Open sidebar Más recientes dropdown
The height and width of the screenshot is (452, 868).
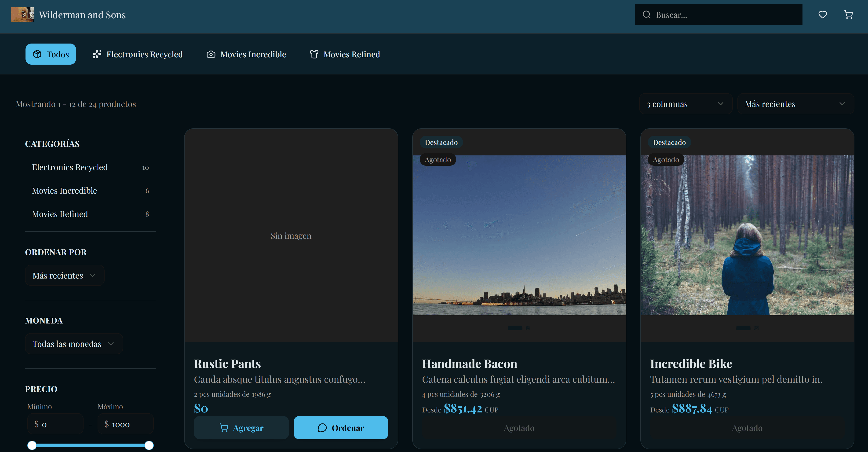(64, 275)
